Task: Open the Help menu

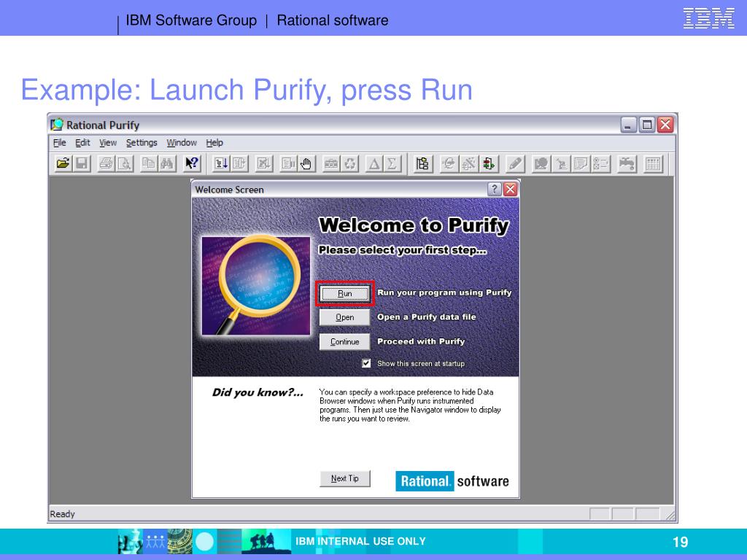Action: (214, 143)
